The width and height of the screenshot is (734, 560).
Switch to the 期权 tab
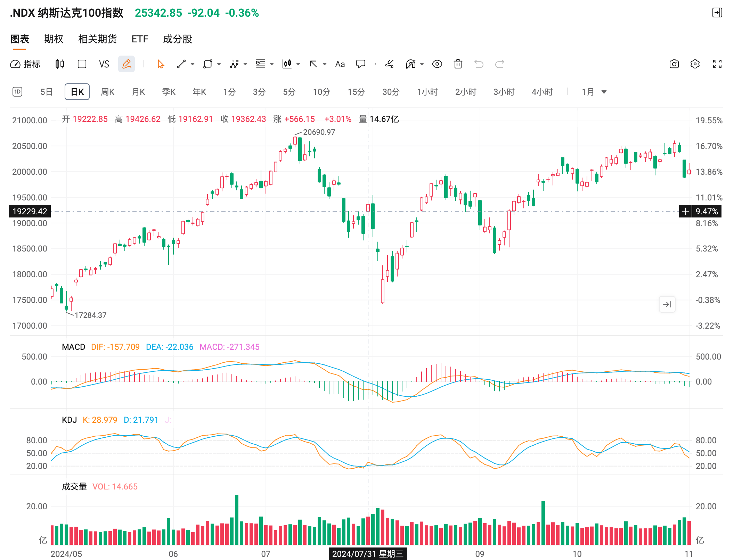click(54, 39)
